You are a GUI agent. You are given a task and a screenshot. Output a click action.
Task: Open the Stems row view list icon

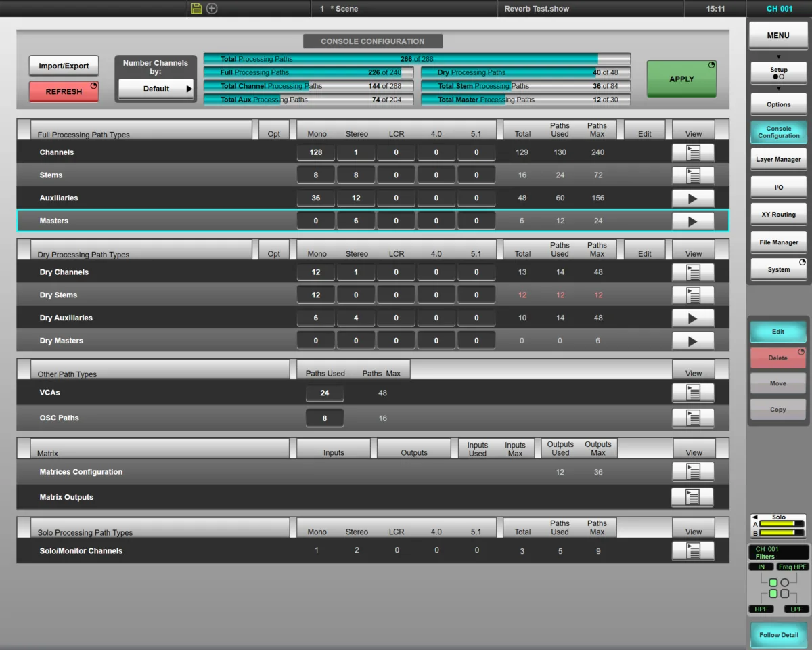click(693, 175)
